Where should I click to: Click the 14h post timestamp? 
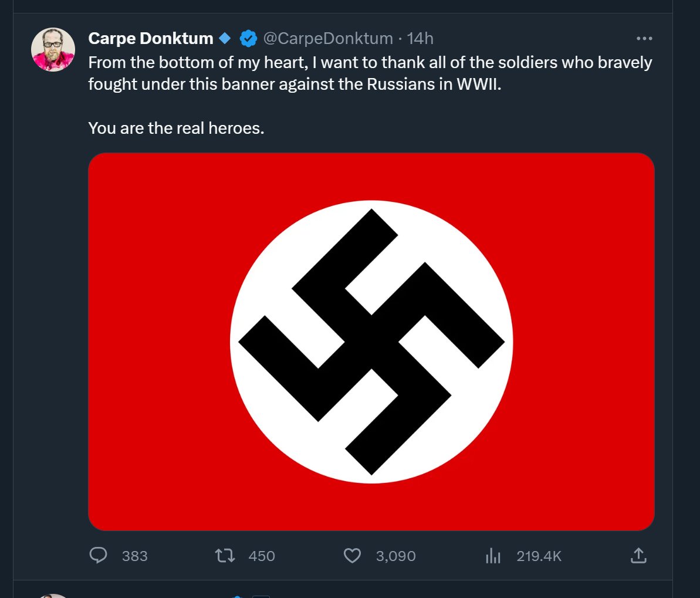point(420,39)
